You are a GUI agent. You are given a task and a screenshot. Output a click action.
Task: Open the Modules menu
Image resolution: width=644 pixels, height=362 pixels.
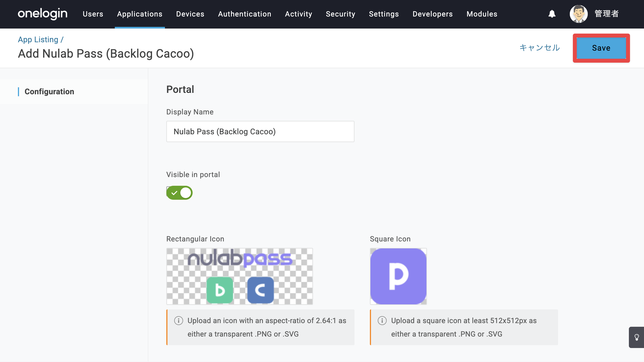coord(482,14)
